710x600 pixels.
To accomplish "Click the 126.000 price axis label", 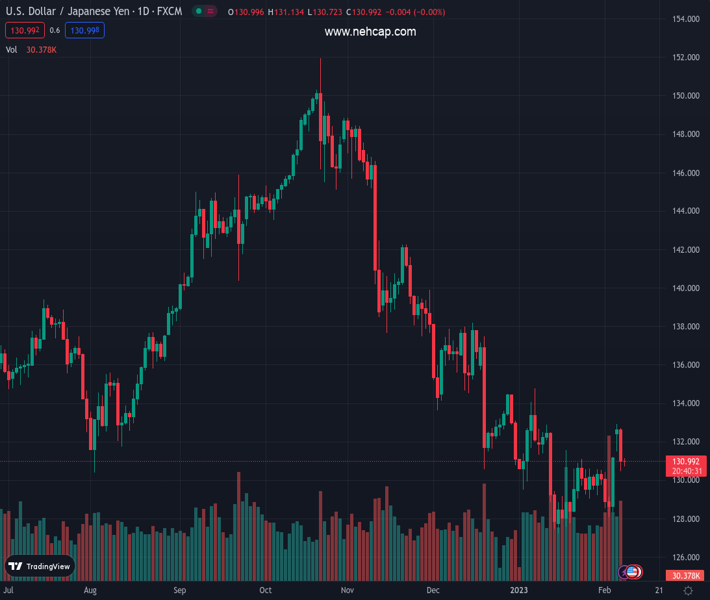I will [x=686, y=557].
